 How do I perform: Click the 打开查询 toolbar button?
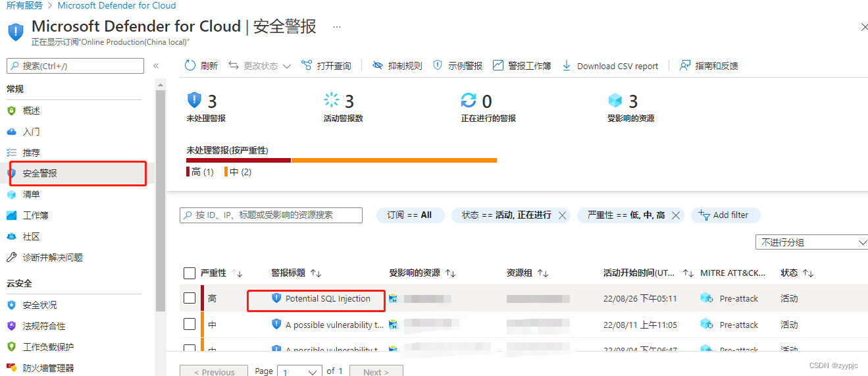point(326,66)
